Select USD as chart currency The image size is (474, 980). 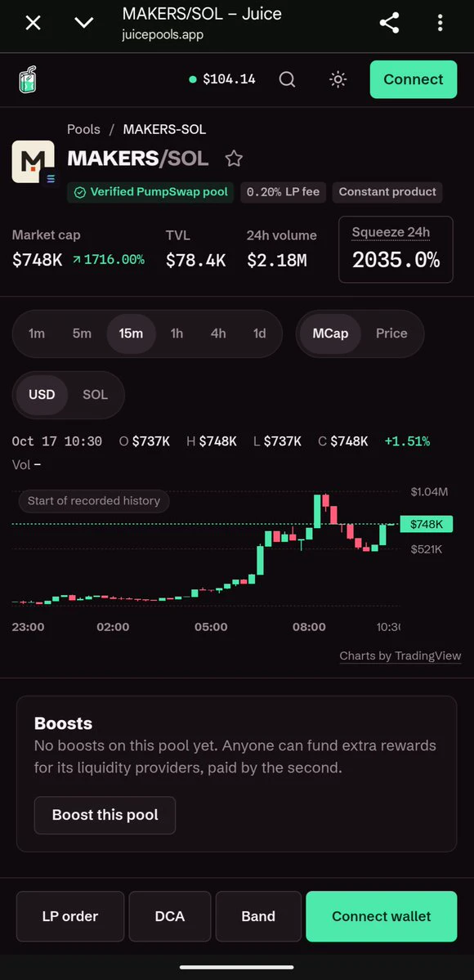click(42, 395)
